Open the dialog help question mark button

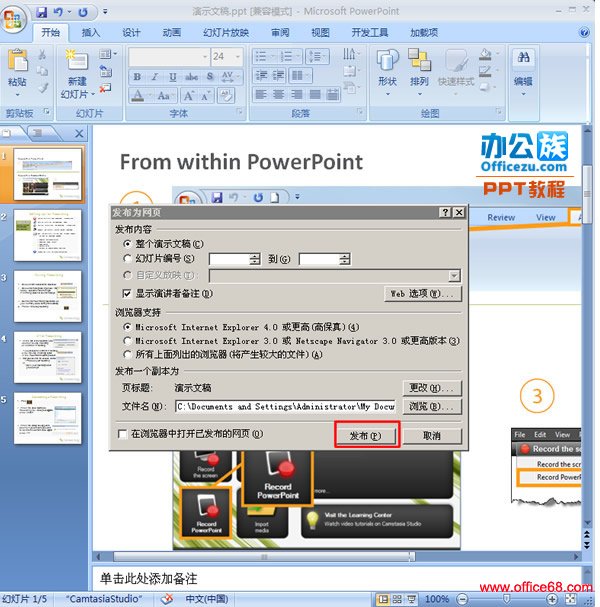point(445,212)
